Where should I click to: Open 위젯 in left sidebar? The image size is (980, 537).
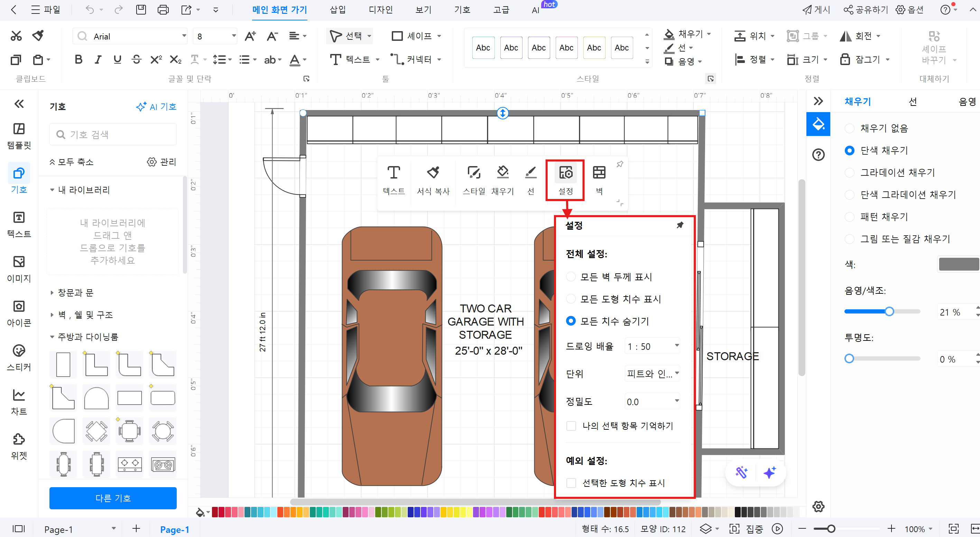tap(19, 447)
